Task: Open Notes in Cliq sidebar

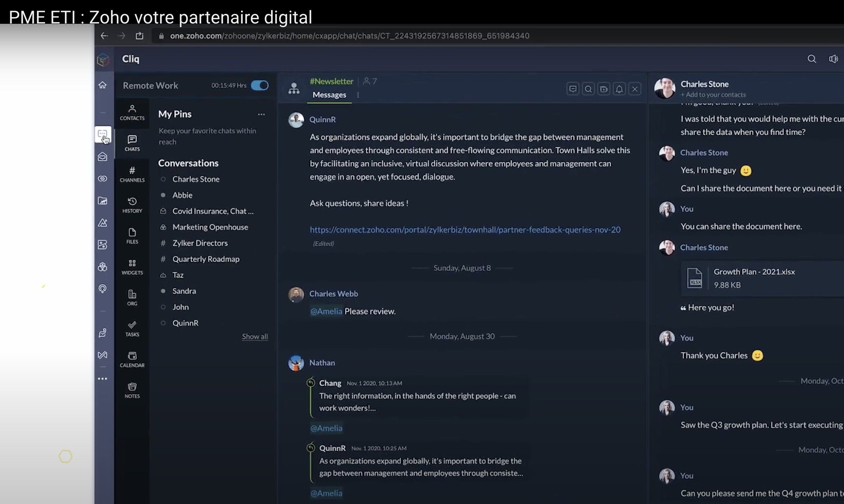Action: tap(132, 391)
